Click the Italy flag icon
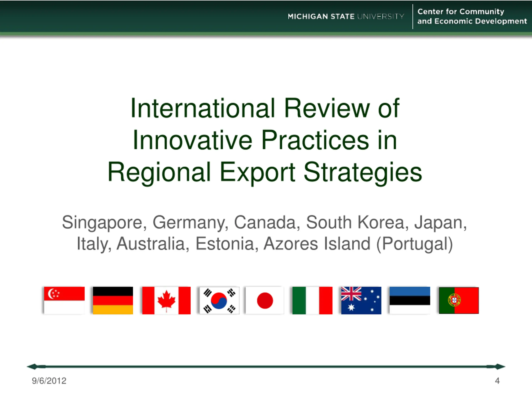Viewport: 532px width, 399px height. [312, 300]
